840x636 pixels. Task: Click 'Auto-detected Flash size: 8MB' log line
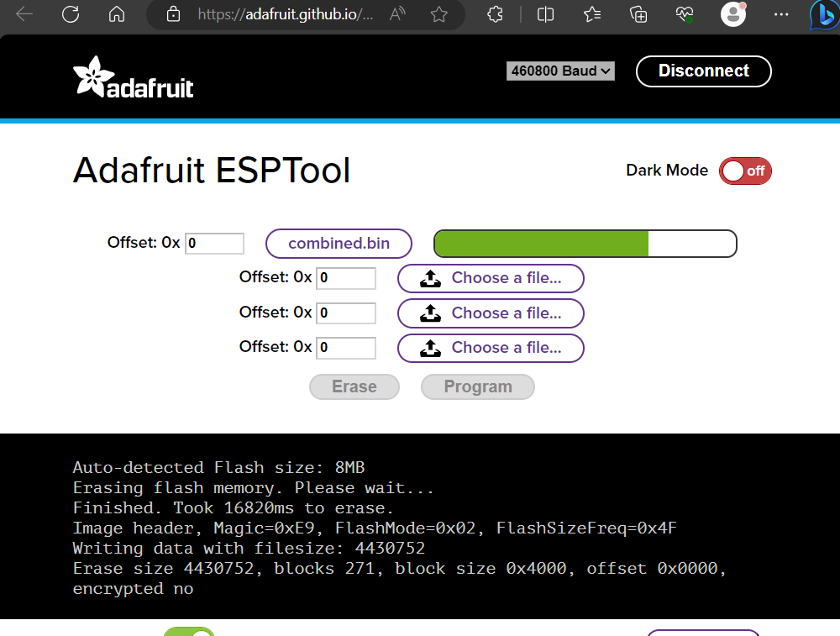218,468
